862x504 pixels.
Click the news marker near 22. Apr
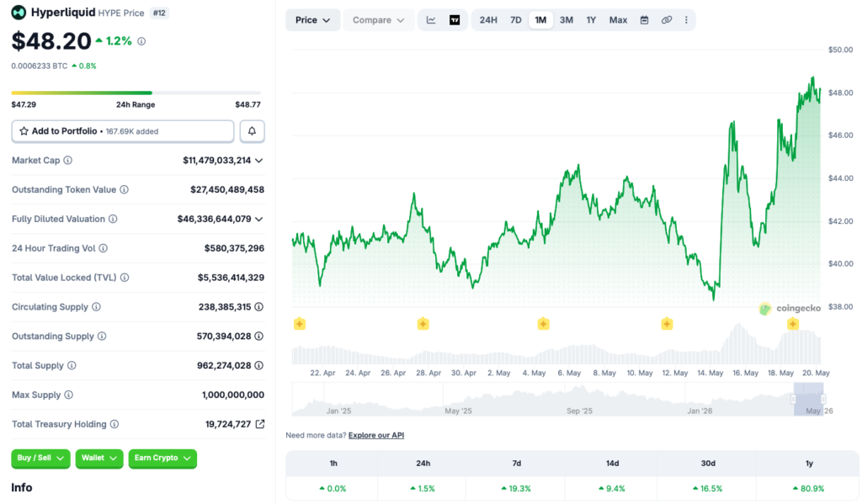(x=300, y=324)
